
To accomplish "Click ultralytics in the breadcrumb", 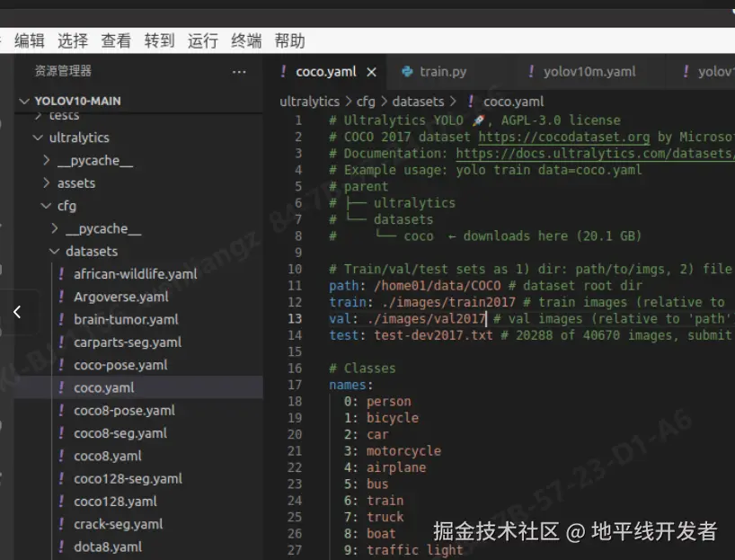I will [309, 102].
